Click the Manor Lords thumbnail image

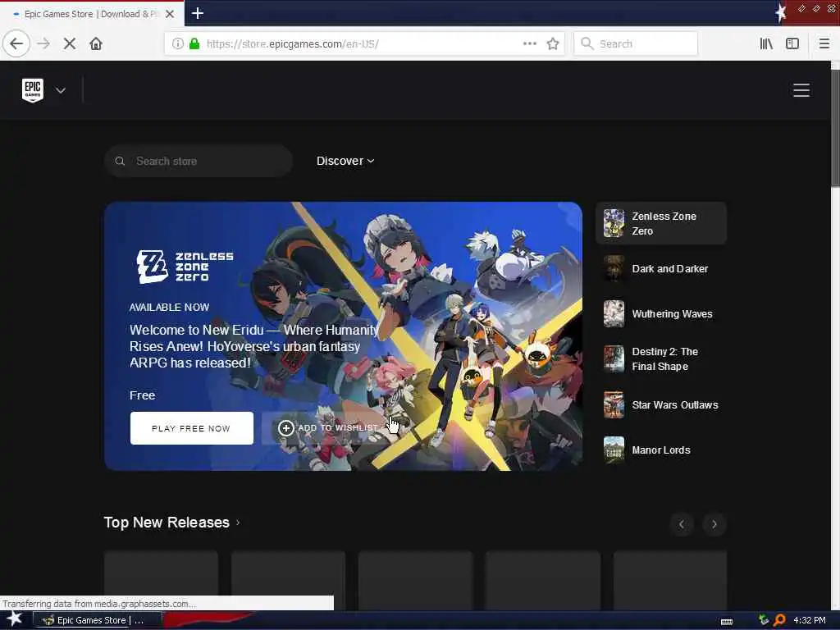click(614, 450)
